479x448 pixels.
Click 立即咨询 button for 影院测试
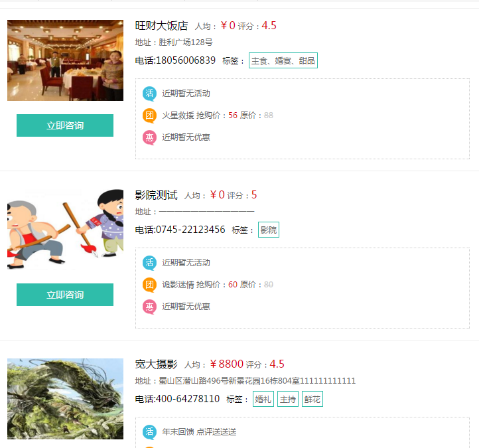coord(65,295)
